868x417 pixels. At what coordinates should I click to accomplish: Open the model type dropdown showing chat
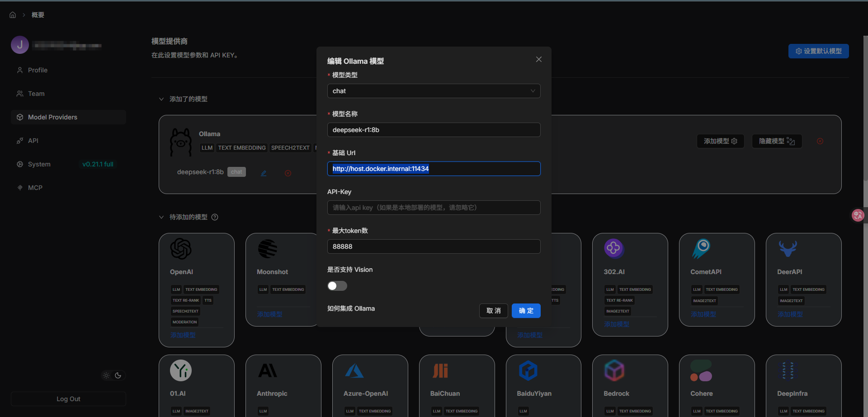pos(434,91)
